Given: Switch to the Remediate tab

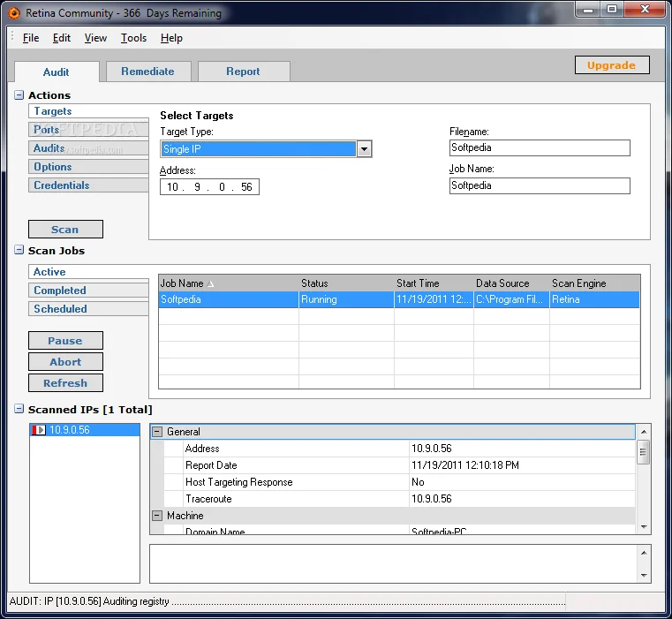Looking at the screenshot, I should tap(147, 72).
